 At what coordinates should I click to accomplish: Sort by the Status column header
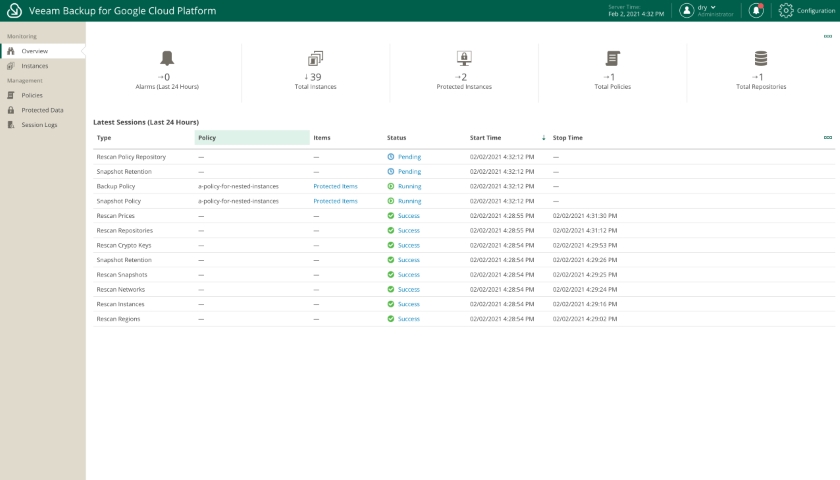point(396,138)
